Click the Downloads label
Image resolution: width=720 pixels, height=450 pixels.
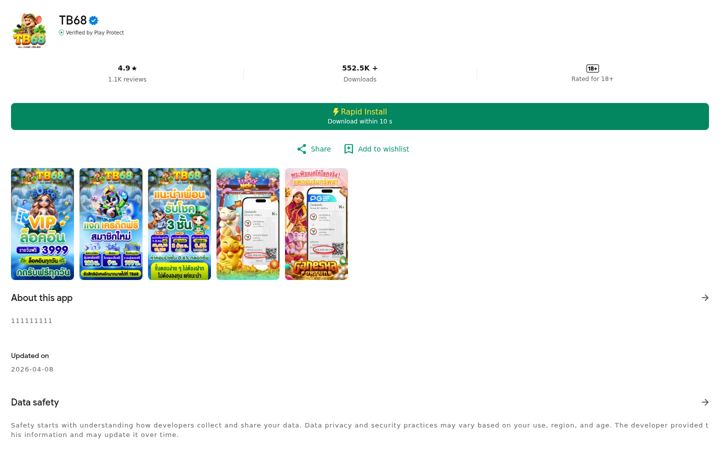pyautogui.click(x=360, y=79)
